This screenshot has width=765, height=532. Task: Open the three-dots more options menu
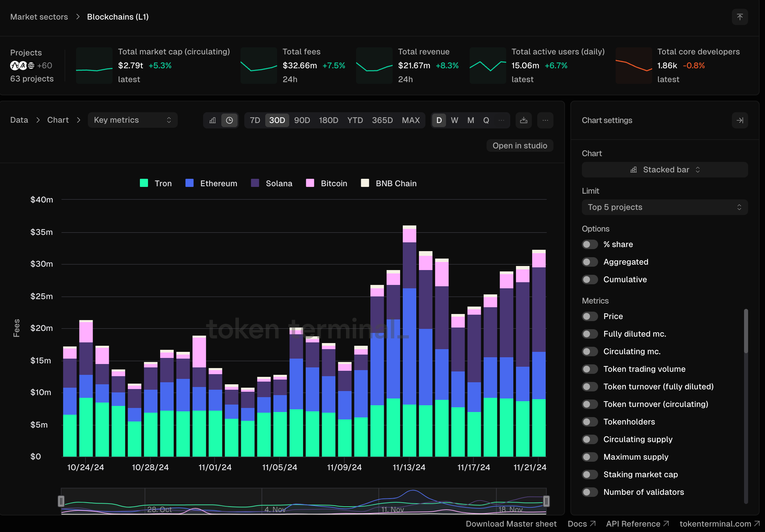point(545,120)
